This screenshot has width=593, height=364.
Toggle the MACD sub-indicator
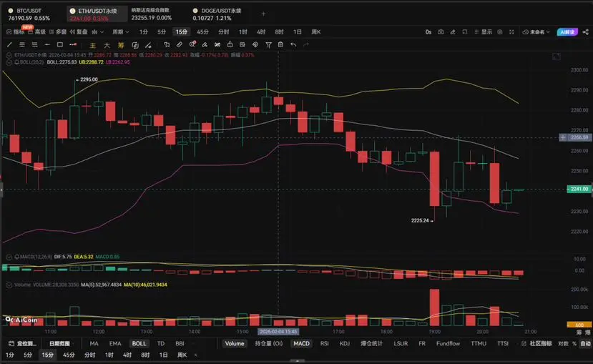click(x=301, y=343)
